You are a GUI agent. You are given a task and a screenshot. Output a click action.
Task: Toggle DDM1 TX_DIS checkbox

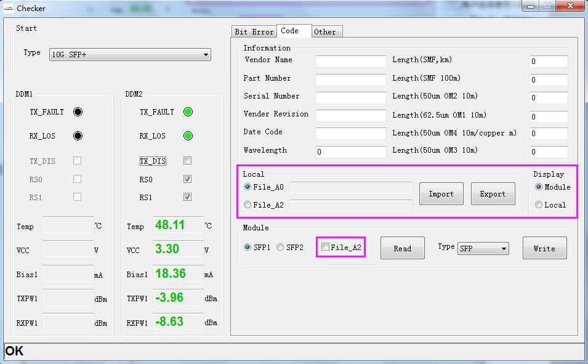pyautogui.click(x=77, y=161)
